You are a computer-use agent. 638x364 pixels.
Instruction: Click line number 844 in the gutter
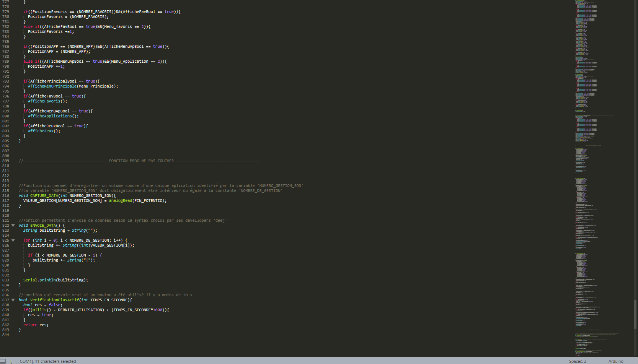click(6, 335)
